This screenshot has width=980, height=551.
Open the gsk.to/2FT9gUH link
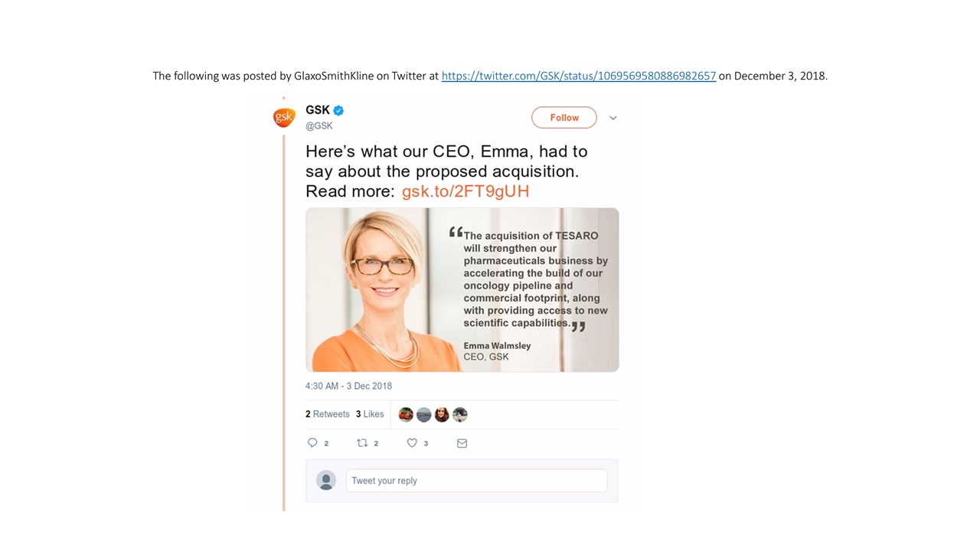tap(465, 191)
